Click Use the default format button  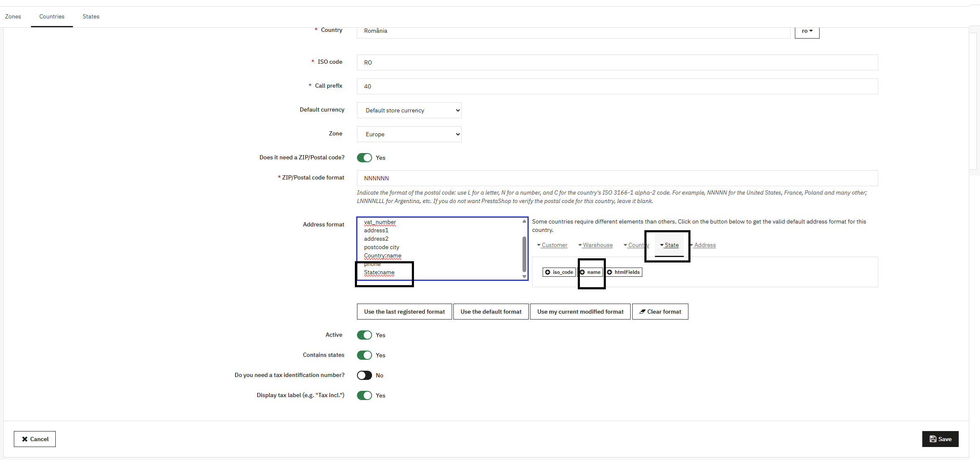click(x=491, y=312)
